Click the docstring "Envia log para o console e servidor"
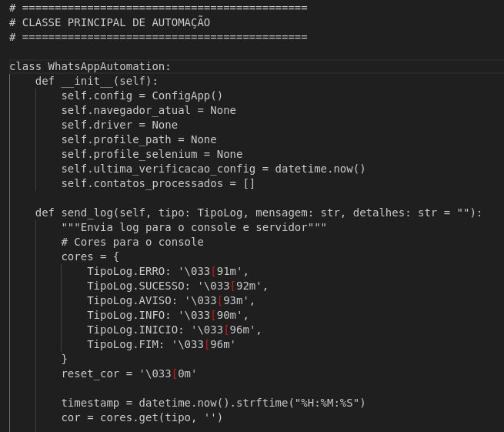This screenshot has width=504, height=432. coord(194,227)
